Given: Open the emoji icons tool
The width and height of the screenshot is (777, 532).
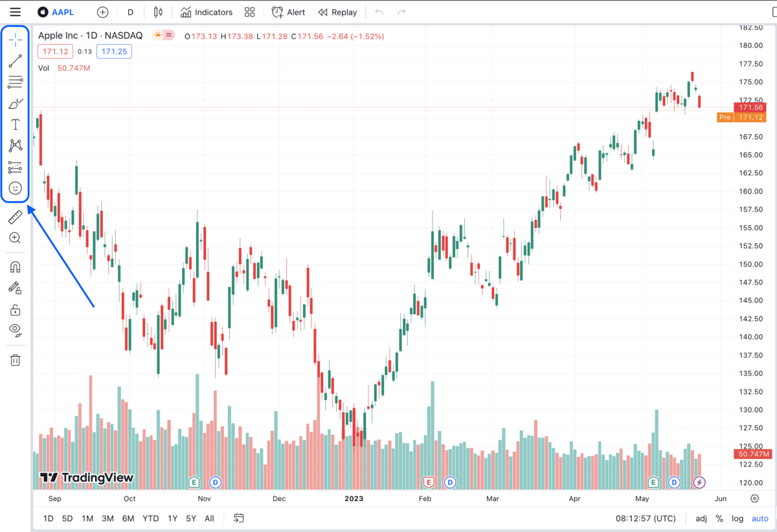Looking at the screenshot, I should [x=16, y=188].
